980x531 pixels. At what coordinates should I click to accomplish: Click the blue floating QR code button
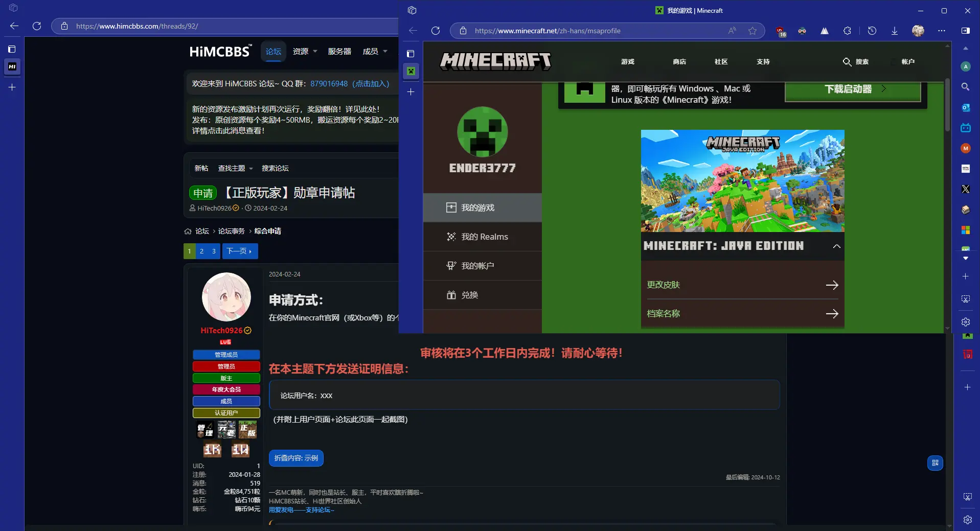pos(935,463)
